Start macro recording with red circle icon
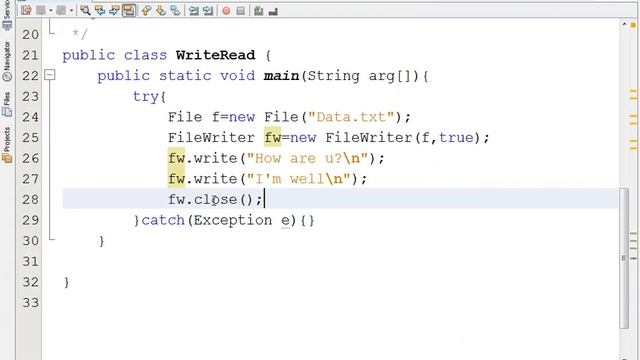The image size is (640, 360). [226, 11]
